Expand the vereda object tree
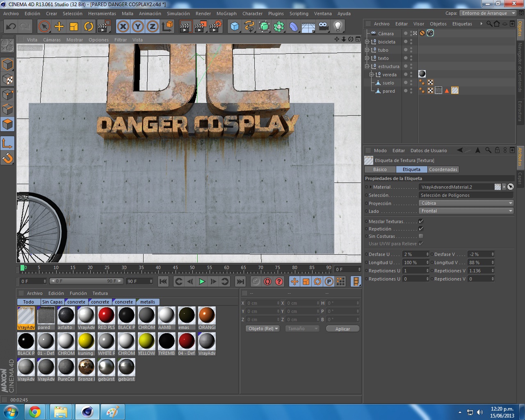 pos(371,75)
